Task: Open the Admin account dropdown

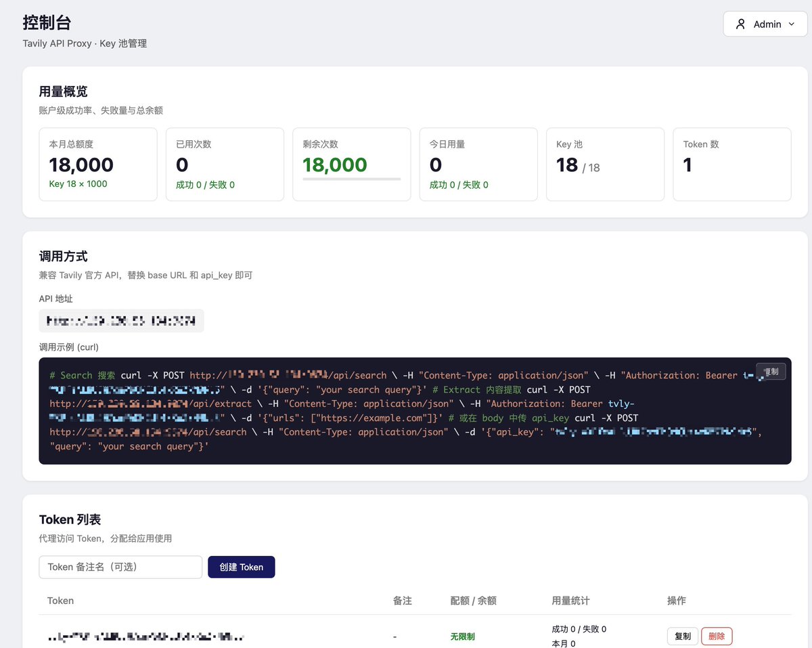Action: pos(765,24)
